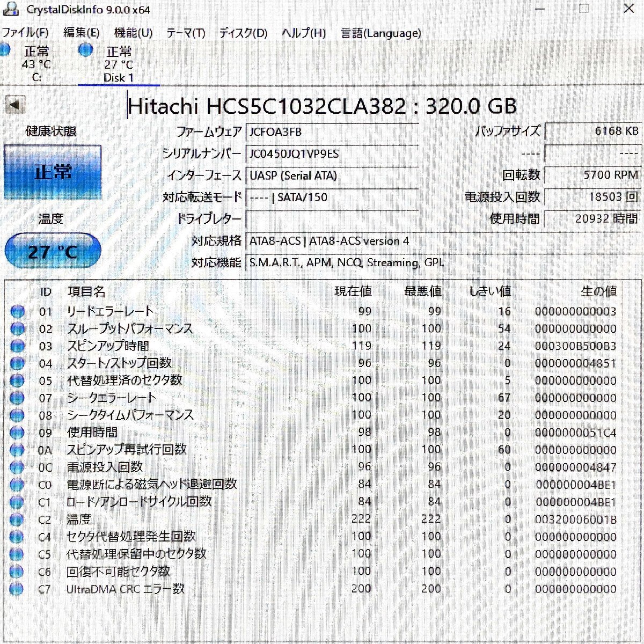Click the ドライブレター input field

click(x=332, y=218)
